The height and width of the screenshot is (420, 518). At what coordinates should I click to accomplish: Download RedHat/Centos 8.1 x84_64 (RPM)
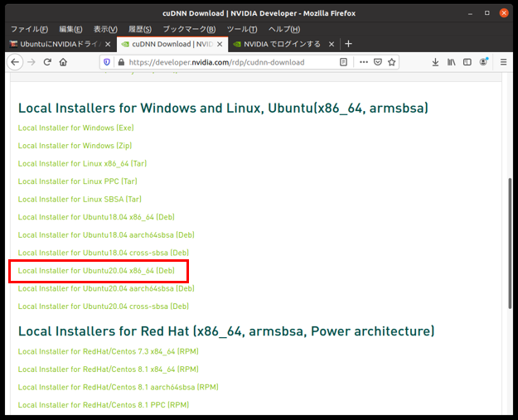pos(108,369)
